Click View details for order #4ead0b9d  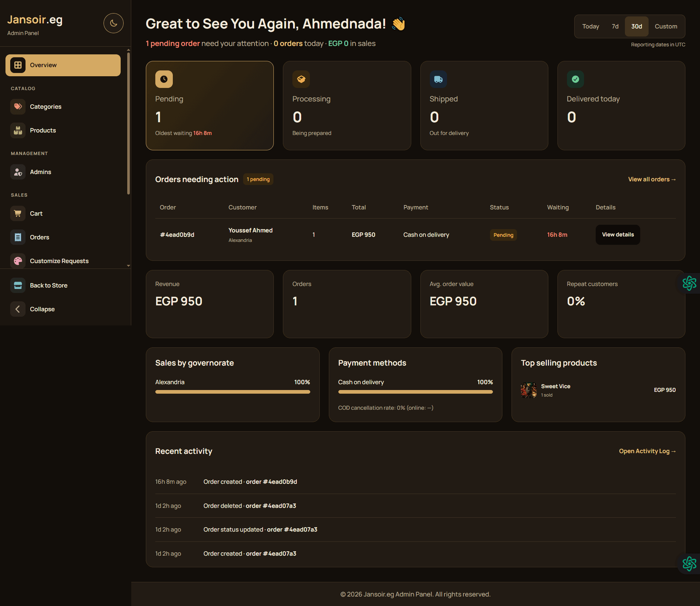point(618,235)
